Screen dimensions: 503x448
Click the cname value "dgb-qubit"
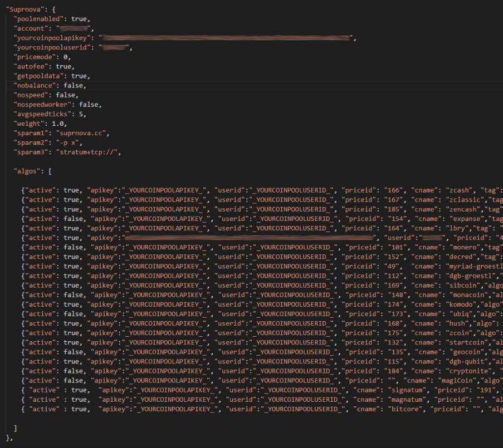point(468,362)
